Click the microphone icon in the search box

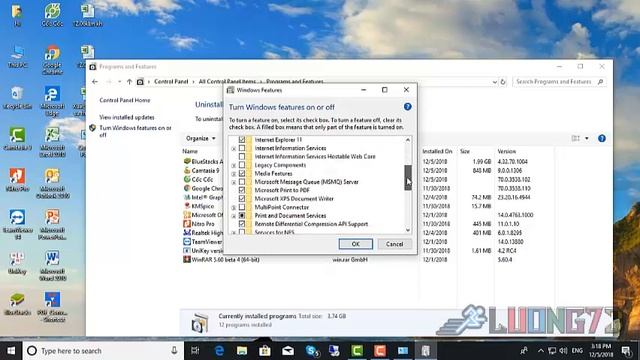tap(174, 351)
